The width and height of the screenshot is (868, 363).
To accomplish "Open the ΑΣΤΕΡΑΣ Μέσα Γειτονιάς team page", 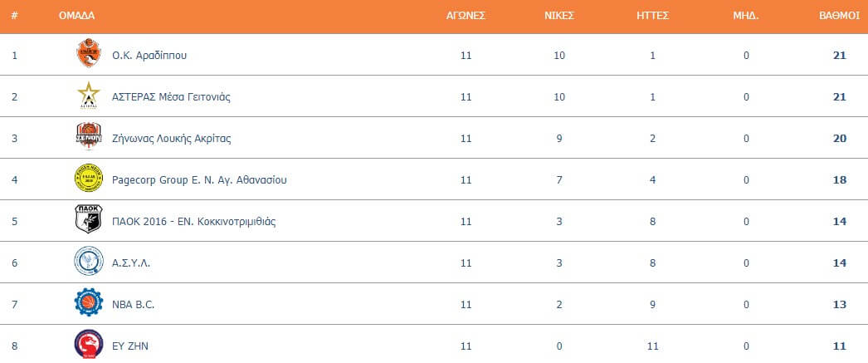I will 171,97.
